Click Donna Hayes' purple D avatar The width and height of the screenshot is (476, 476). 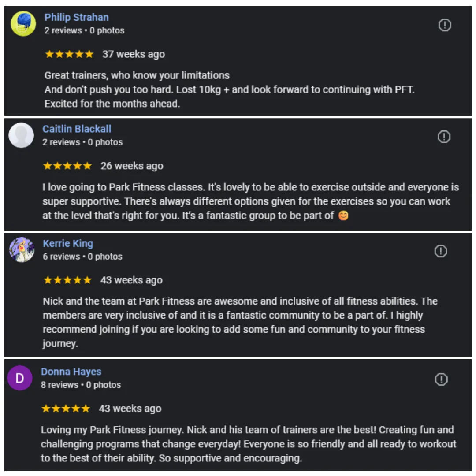(20, 378)
